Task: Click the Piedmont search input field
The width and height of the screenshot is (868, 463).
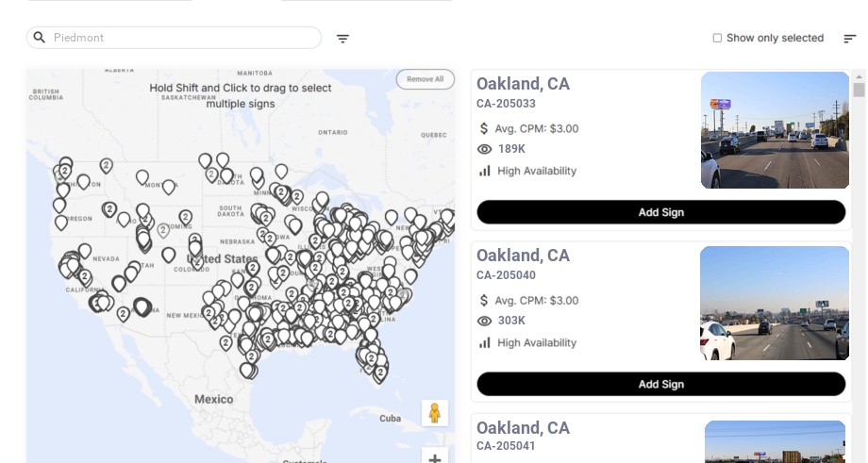Action: 184,38
